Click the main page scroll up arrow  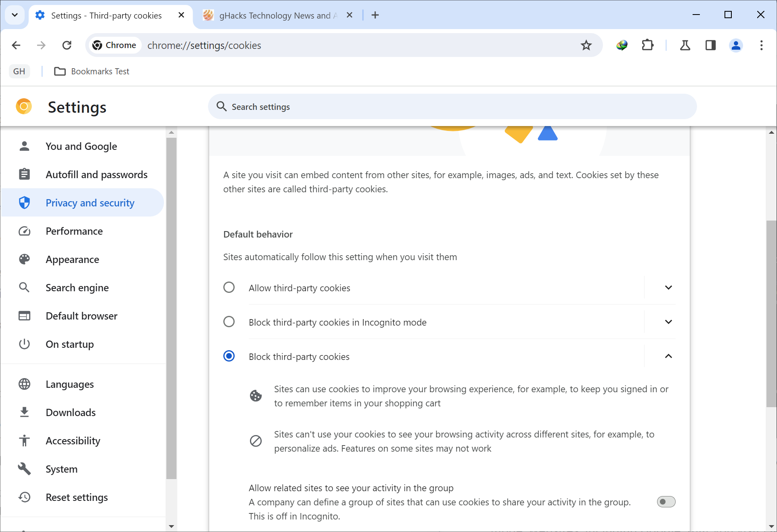tap(771, 132)
